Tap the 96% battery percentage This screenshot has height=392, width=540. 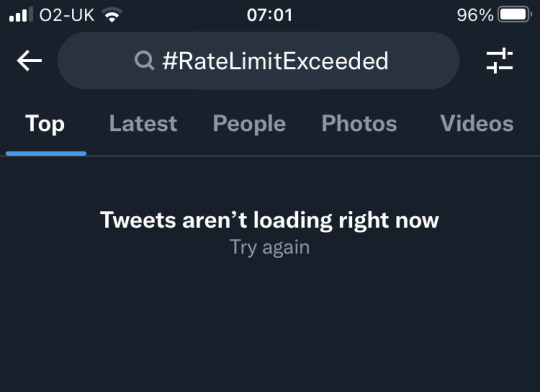pyautogui.click(x=475, y=15)
